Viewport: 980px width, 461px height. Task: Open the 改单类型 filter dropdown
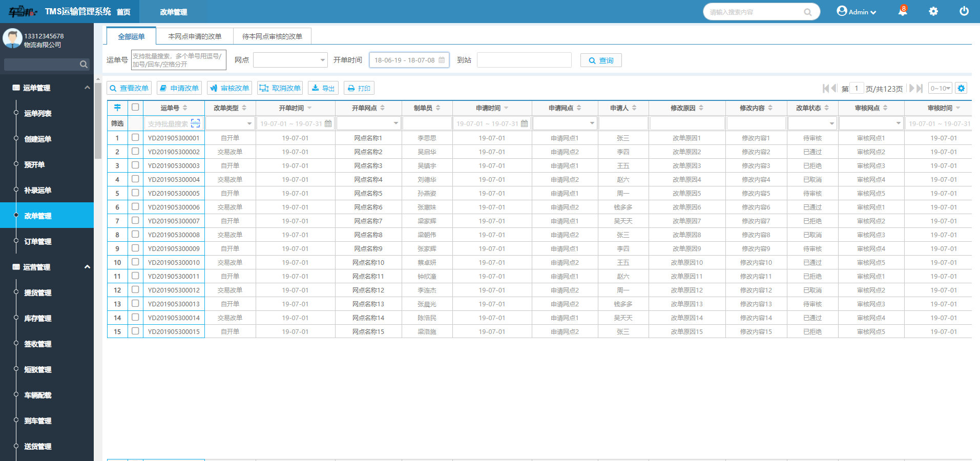point(230,123)
